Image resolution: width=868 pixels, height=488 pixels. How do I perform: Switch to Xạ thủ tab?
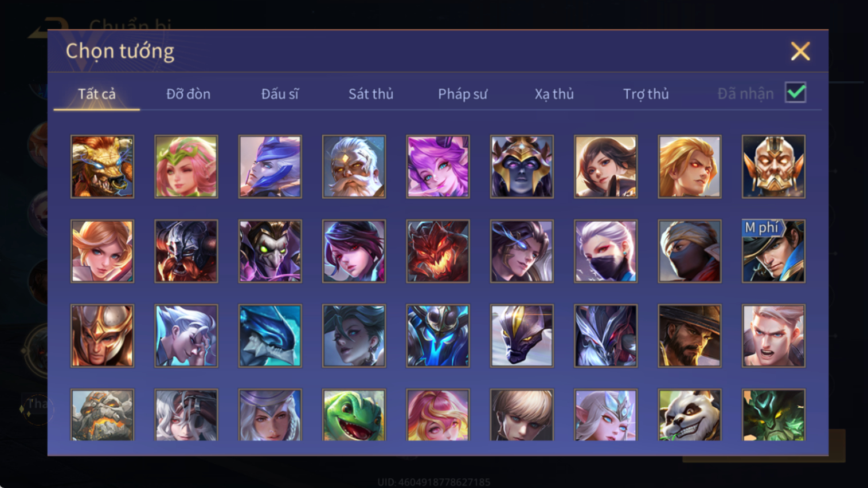(554, 94)
